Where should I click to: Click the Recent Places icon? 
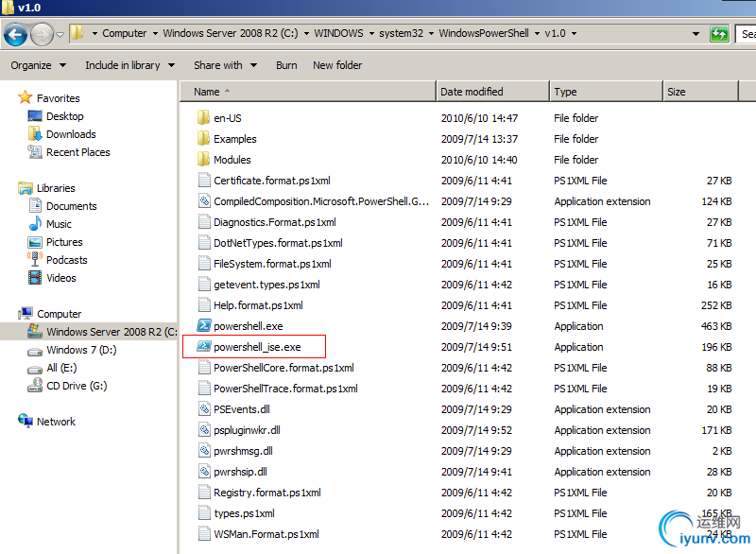pos(35,152)
